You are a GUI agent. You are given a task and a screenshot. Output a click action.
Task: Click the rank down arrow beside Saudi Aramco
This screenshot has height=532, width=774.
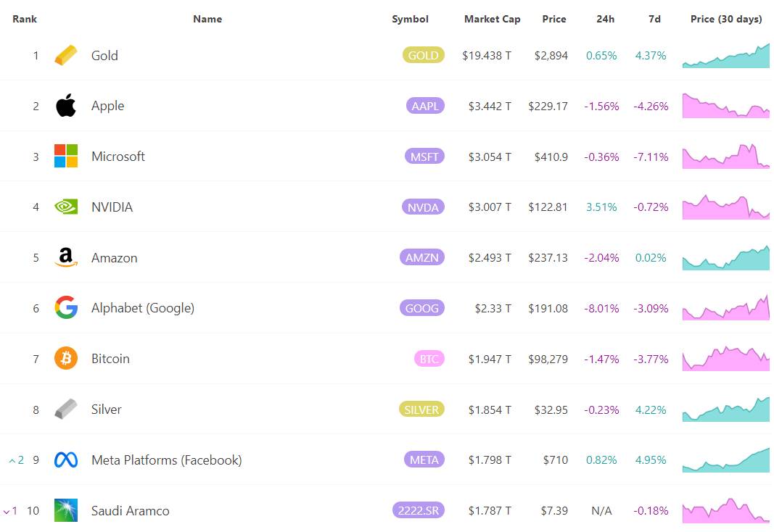tap(7, 511)
